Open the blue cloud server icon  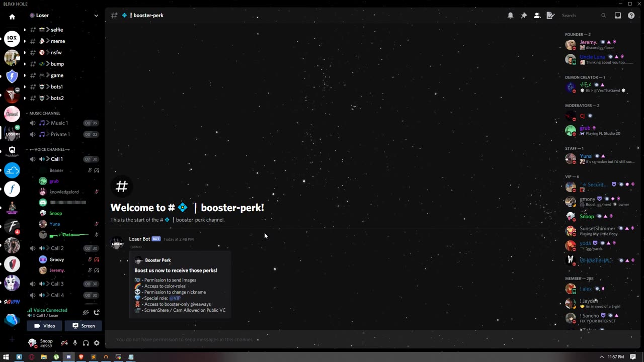click(x=12, y=170)
